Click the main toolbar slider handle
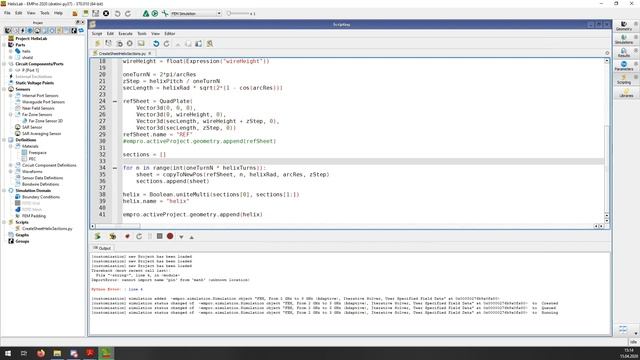The height and width of the screenshot is (360, 640). tap(229, 13)
